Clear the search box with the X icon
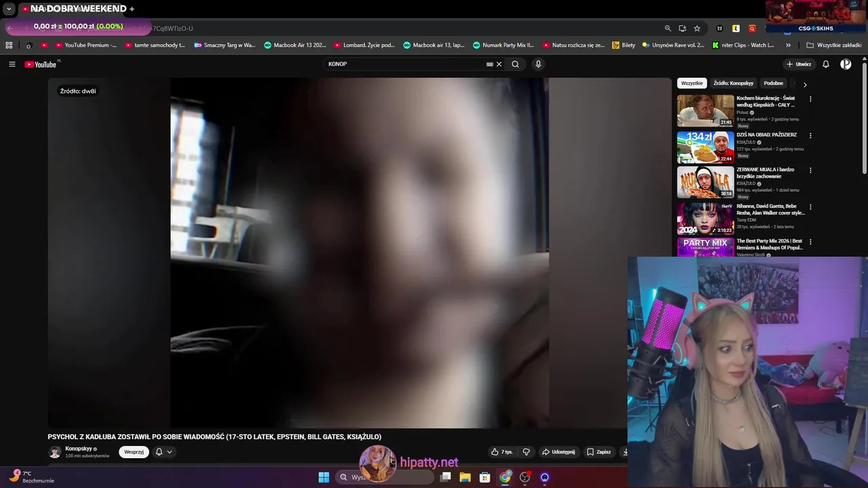The height and width of the screenshot is (488, 868). [x=499, y=64]
